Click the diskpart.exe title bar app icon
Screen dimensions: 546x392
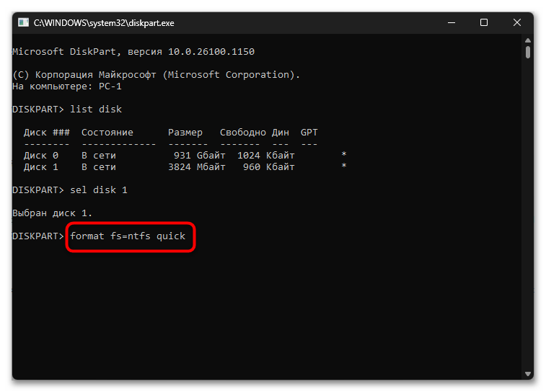[23, 22]
